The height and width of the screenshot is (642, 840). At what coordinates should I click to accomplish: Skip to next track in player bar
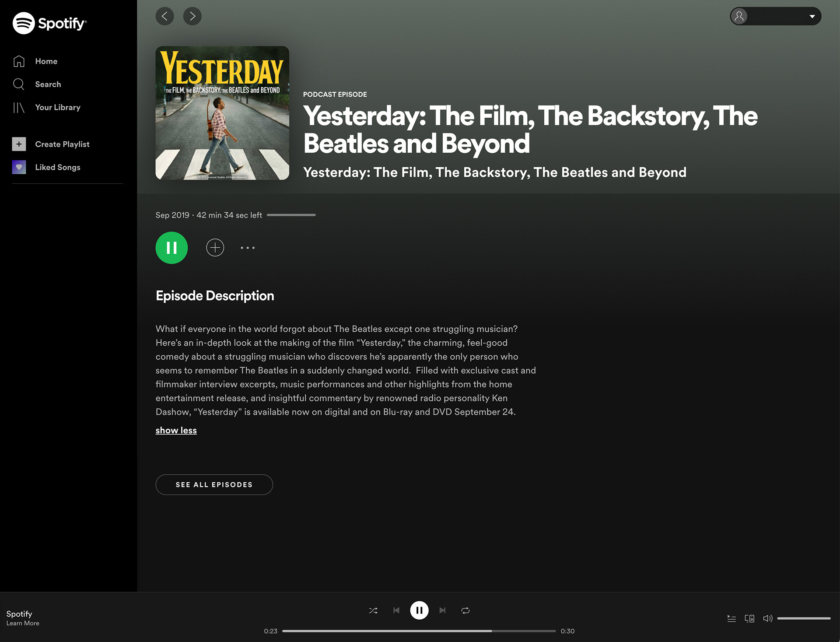[x=442, y=610]
